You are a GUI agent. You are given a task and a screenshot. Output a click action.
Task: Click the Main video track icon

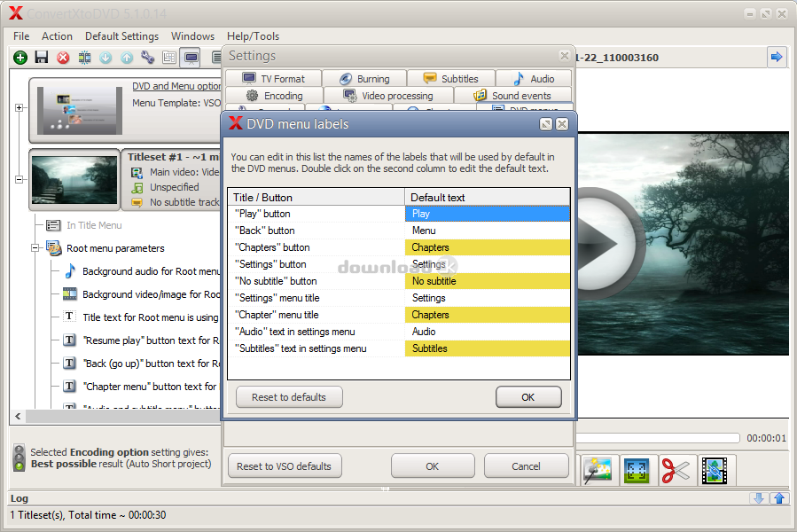point(137,172)
